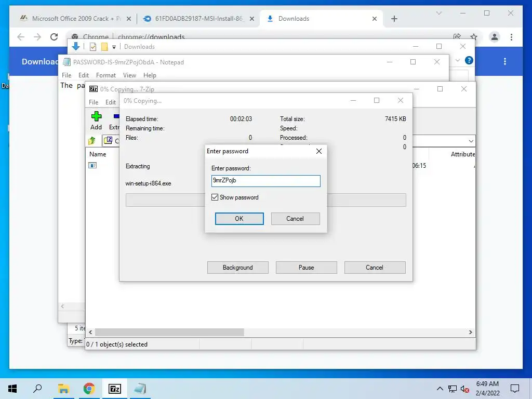Open the Notepad File menu
The height and width of the screenshot is (399, 532).
66,75
